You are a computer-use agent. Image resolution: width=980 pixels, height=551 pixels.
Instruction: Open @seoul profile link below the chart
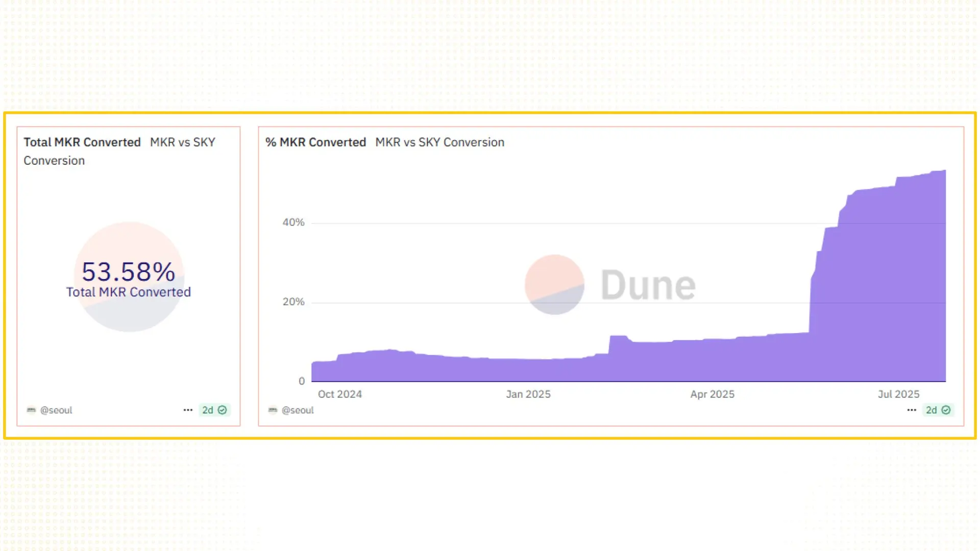(298, 410)
